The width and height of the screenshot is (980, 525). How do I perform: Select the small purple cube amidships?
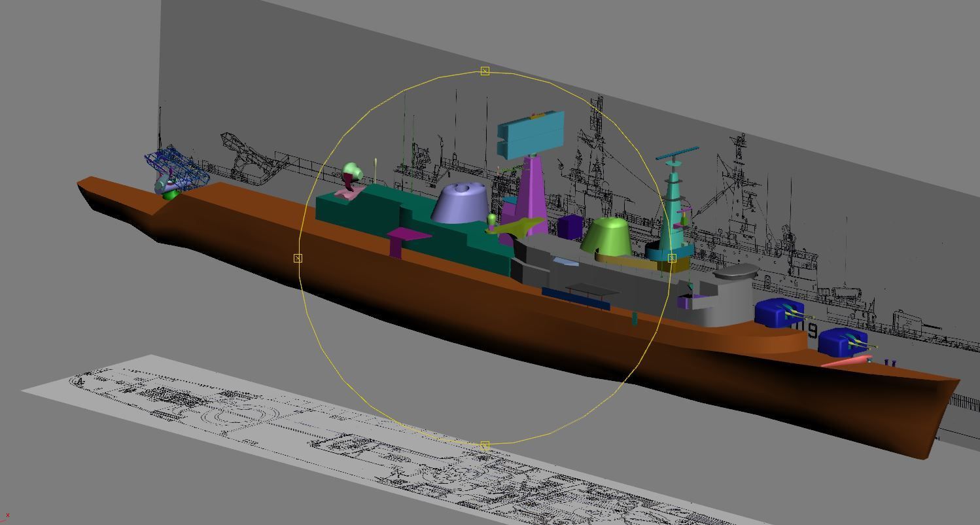[570, 227]
